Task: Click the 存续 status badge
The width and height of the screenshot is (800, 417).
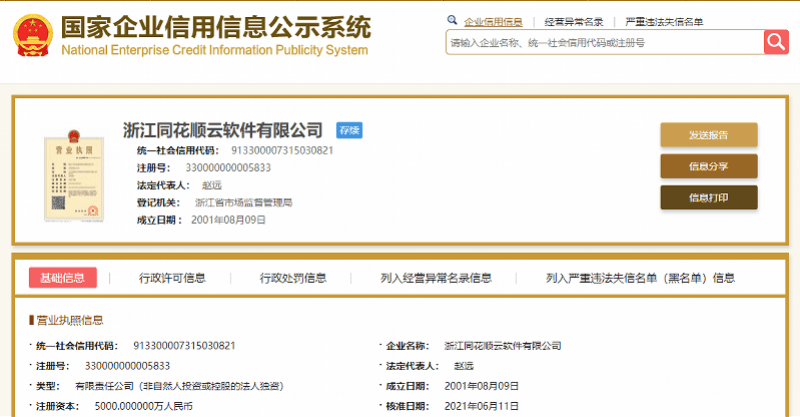Action: click(x=349, y=130)
